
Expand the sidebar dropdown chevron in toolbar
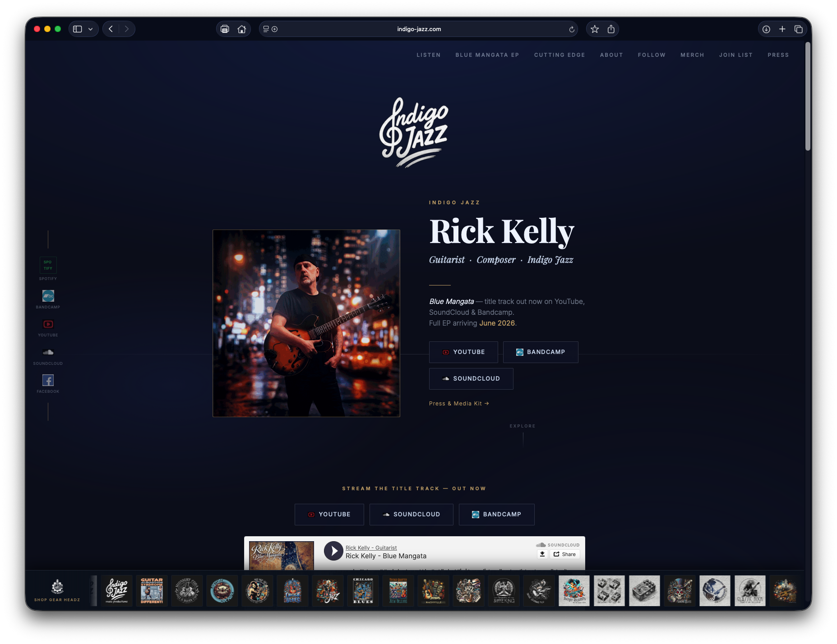point(91,29)
